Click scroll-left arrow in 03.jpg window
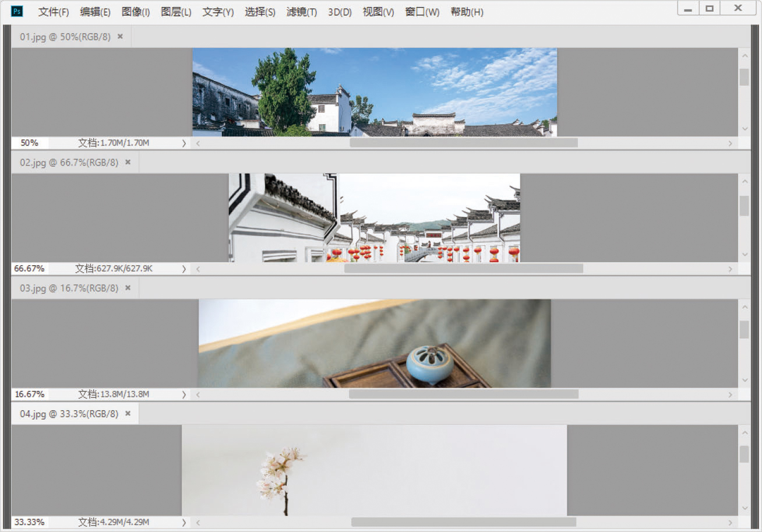This screenshot has width=762, height=532. tap(198, 394)
